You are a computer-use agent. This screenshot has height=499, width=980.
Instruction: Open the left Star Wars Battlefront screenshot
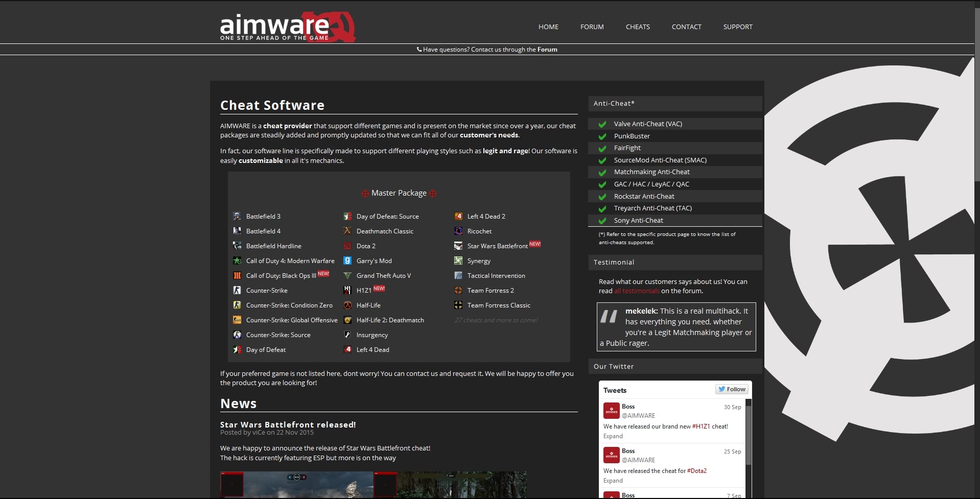[x=296, y=485]
